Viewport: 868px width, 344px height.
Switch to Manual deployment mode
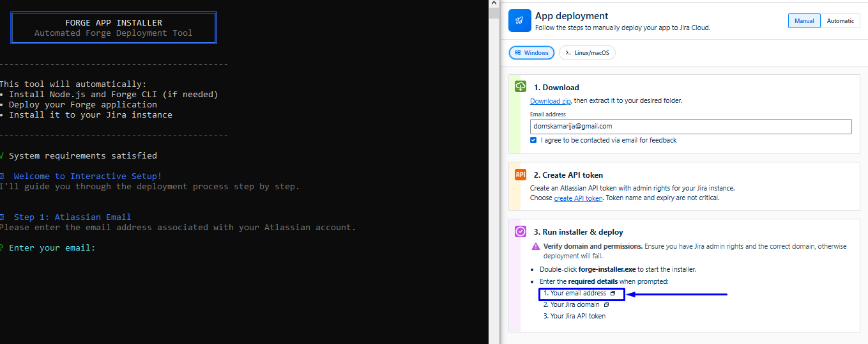pos(804,21)
